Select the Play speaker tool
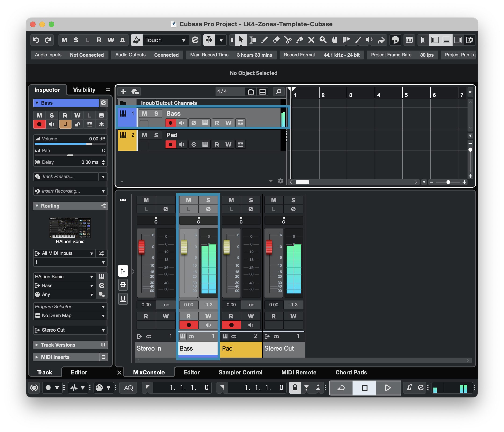 [369, 40]
